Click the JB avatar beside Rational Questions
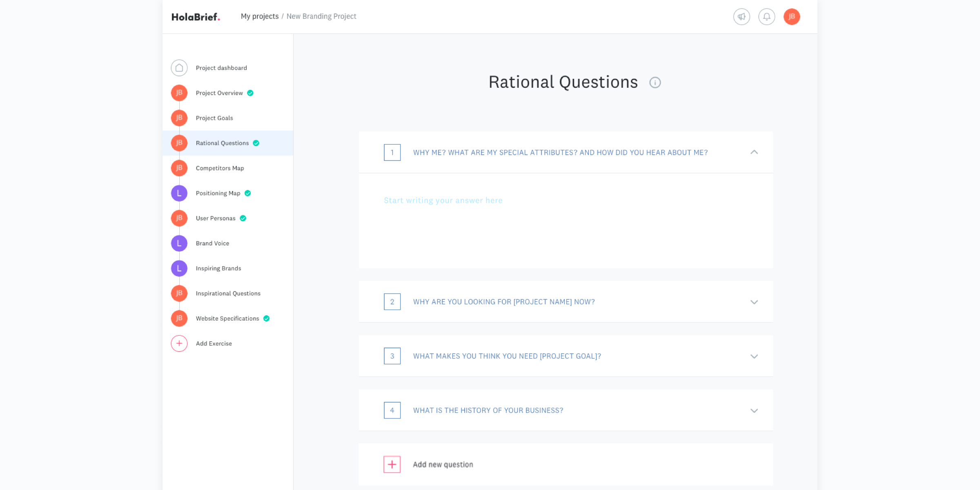The width and height of the screenshot is (980, 490). point(179,143)
